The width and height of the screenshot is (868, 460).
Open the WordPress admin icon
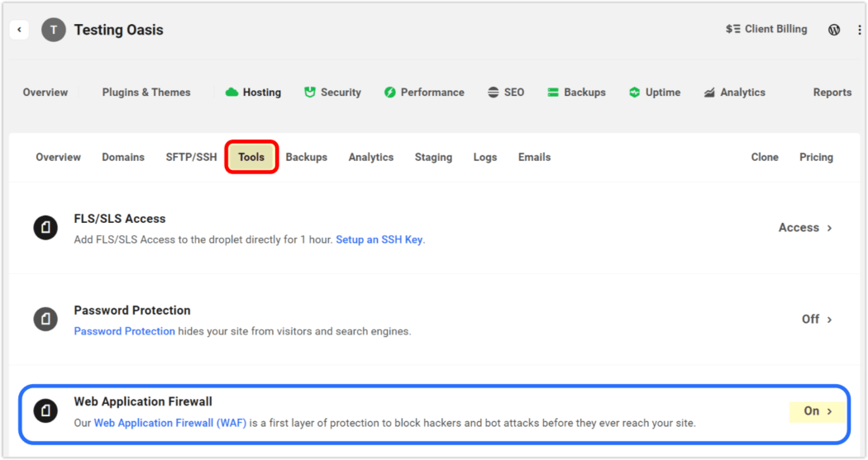pos(834,30)
